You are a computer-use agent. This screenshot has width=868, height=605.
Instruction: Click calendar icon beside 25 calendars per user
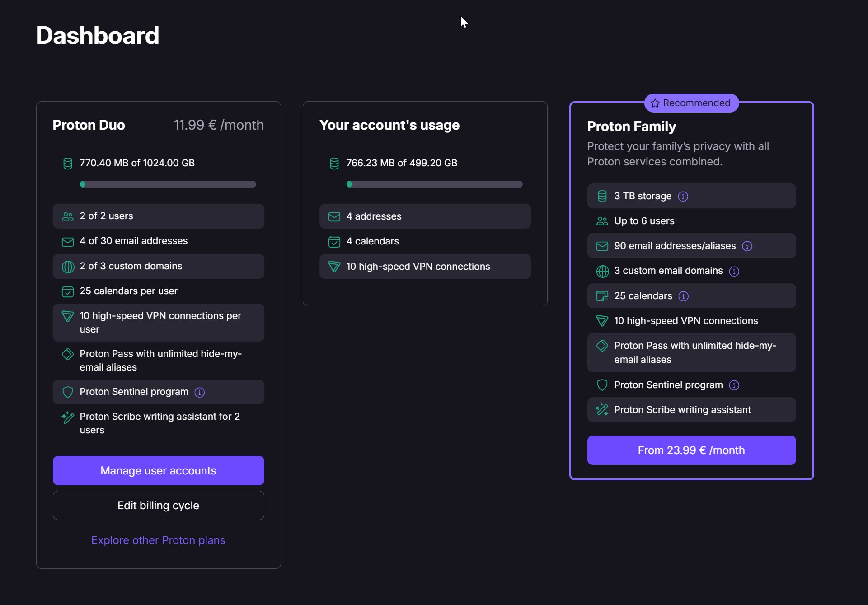[68, 291]
